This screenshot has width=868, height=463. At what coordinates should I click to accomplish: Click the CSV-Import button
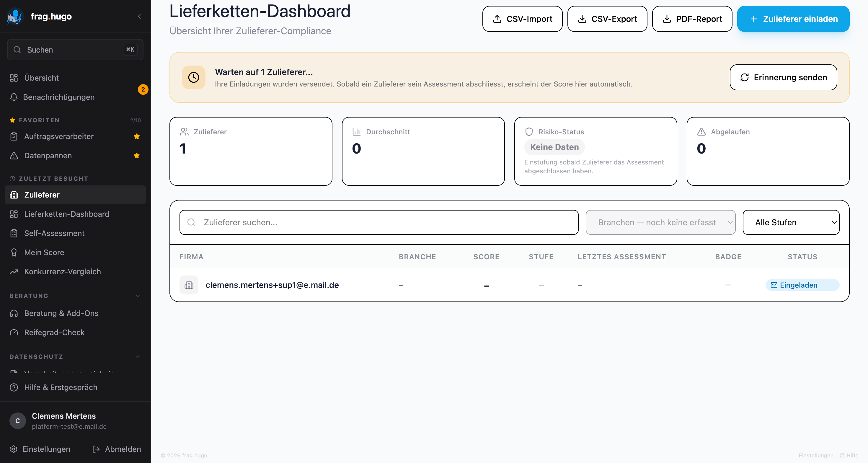pos(522,19)
